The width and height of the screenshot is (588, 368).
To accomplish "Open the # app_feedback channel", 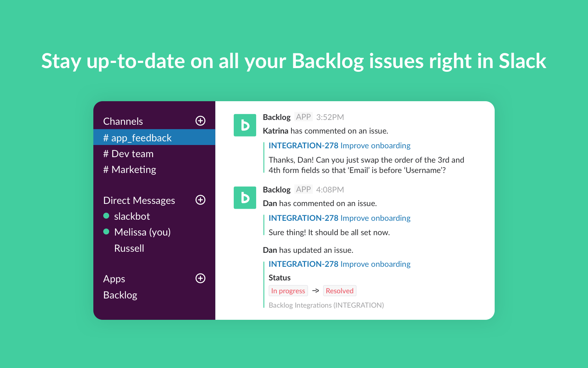I will 154,137.
